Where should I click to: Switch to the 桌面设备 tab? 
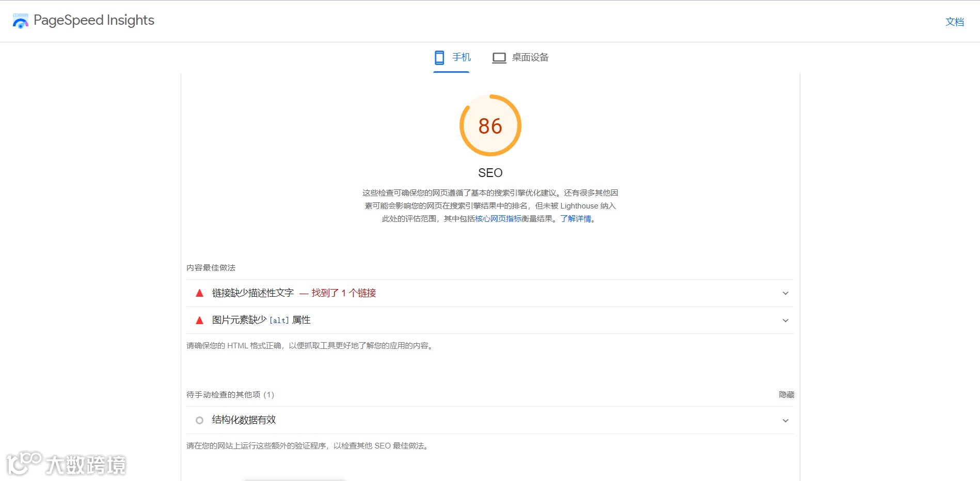click(521, 57)
